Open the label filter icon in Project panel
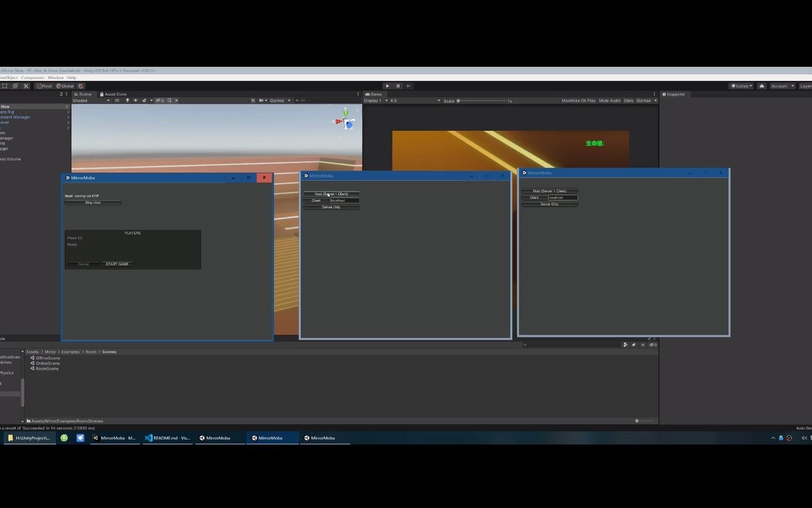The image size is (812, 508). point(633,345)
